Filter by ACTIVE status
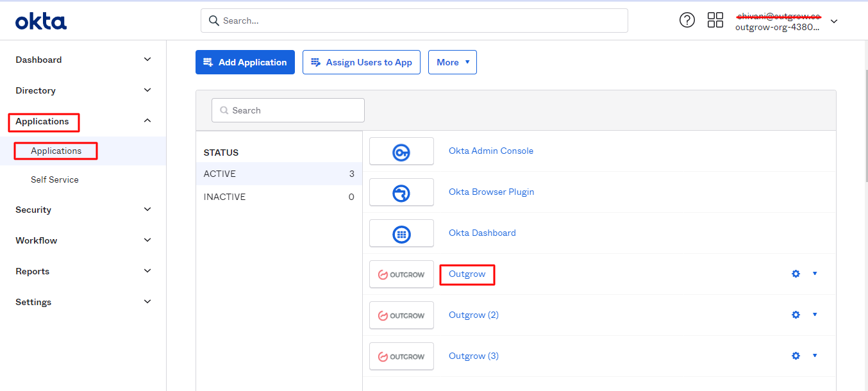 pyautogui.click(x=279, y=174)
